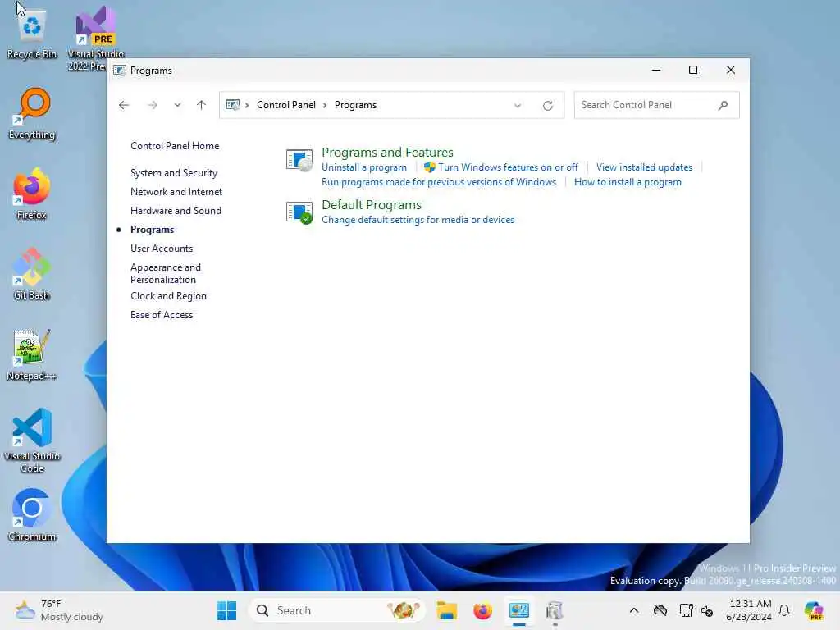Click Uninstall a program link
840x630 pixels.
[363, 167]
